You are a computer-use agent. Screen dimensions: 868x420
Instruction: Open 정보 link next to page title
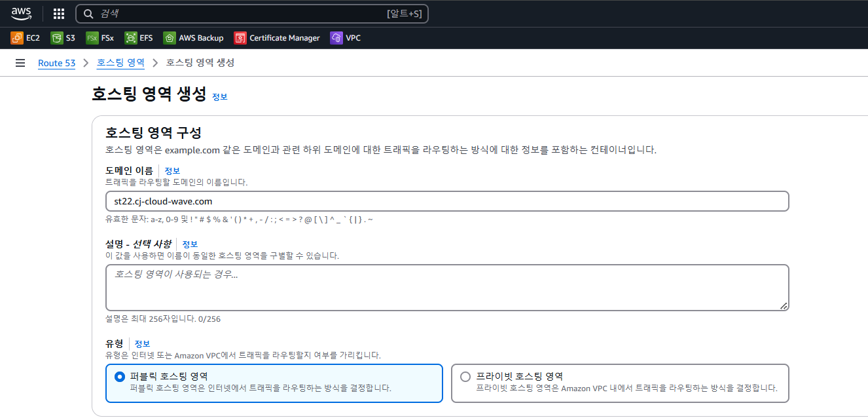tap(220, 96)
